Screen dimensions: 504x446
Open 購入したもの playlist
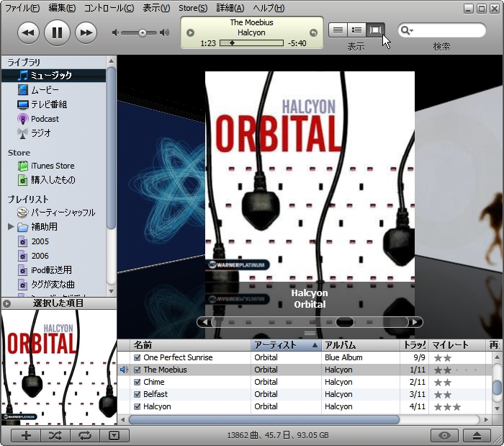[54, 179]
